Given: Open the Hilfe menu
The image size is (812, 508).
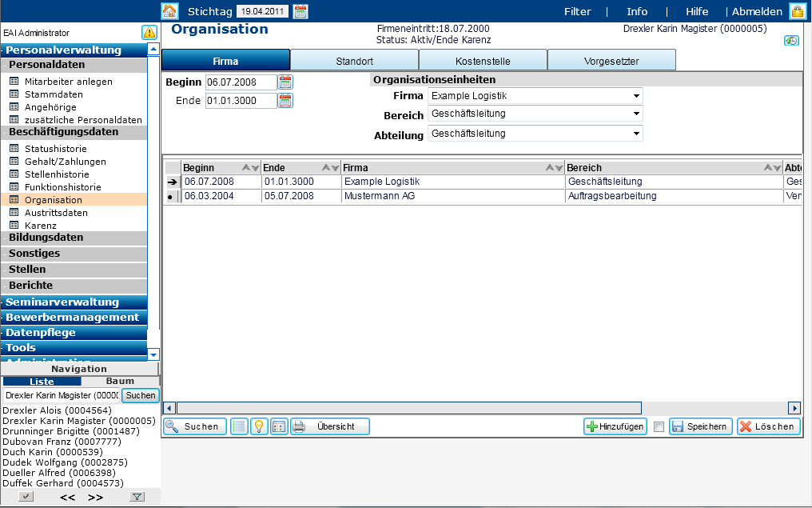Looking at the screenshot, I should (697, 11).
